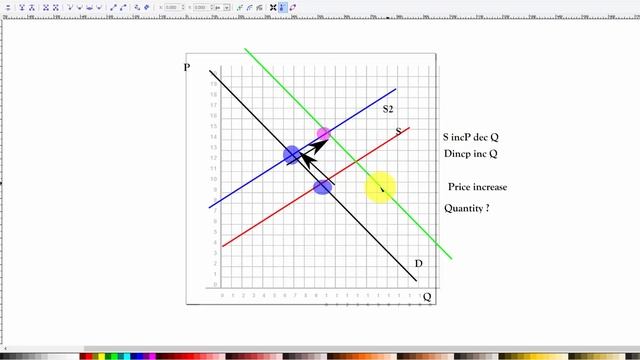
Task: Click the 'Price increase' text
Action: pyautogui.click(x=478, y=187)
